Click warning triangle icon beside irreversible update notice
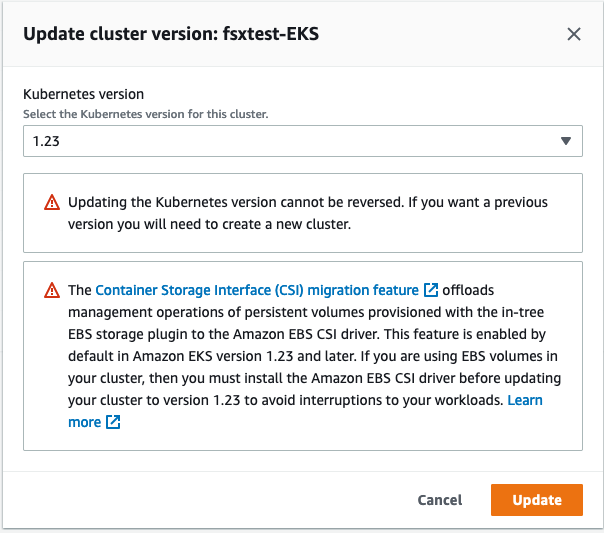Viewport: 604px width, 533px height. 52,203
